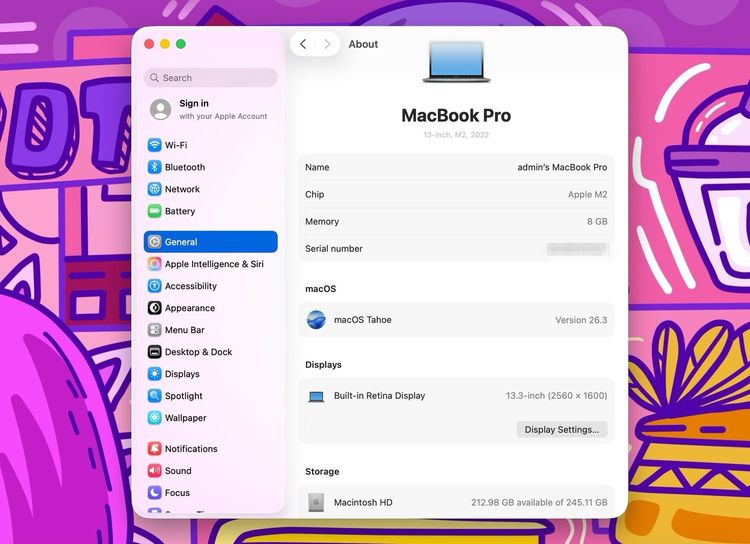This screenshot has width=750, height=544.
Task: Go forward with the right chevron
Action: click(x=327, y=44)
